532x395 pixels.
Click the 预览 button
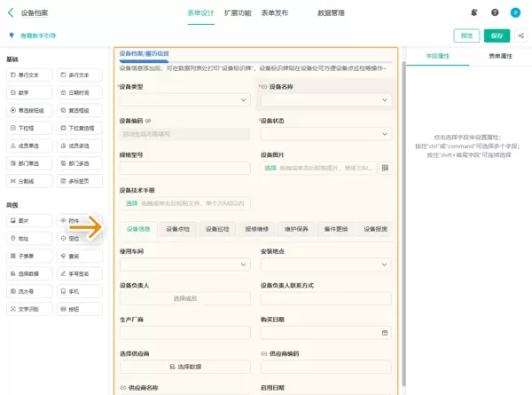(x=465, y=36)
